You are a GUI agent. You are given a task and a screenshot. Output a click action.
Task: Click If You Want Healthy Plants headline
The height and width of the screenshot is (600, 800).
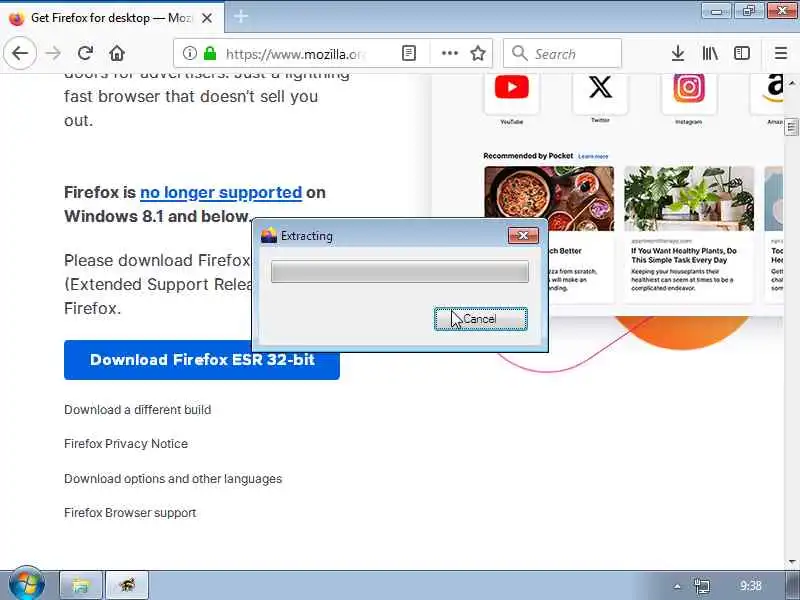click(684, 255)
